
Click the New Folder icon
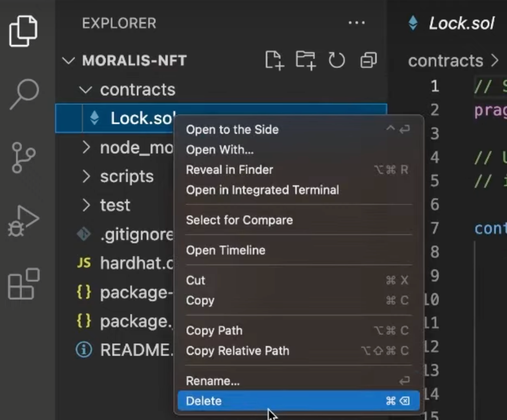tap(306, 60)
